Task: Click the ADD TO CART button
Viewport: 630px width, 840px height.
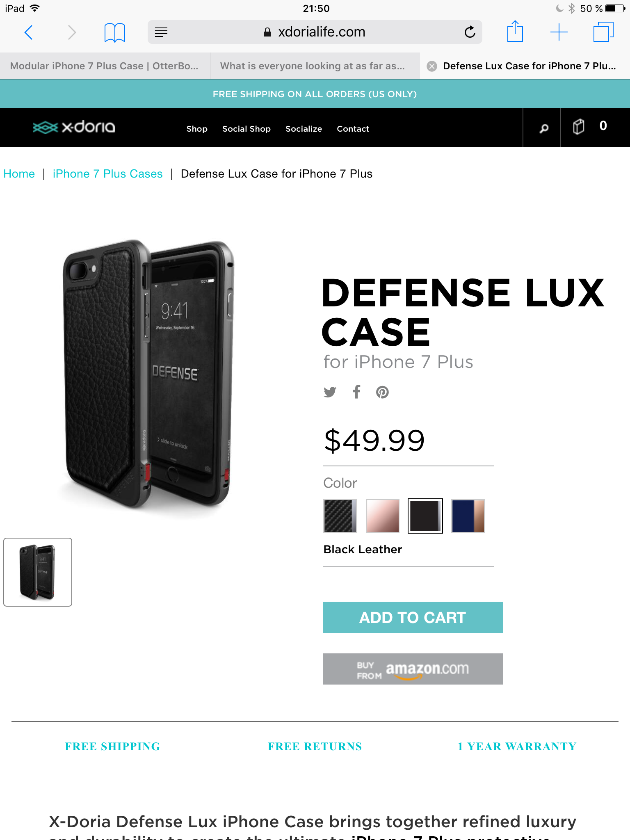Action: pos(413,617)
